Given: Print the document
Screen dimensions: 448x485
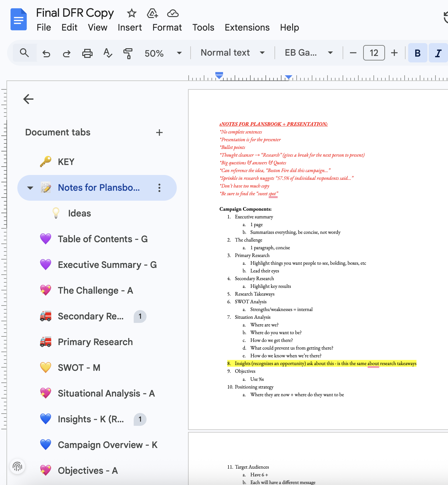Looking at the screenshot, I should tap(87, 53).
